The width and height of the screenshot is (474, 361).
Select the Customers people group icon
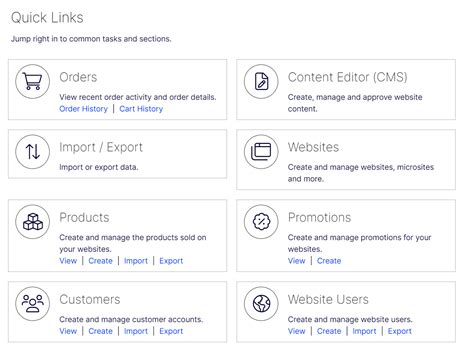click(32, 304)
